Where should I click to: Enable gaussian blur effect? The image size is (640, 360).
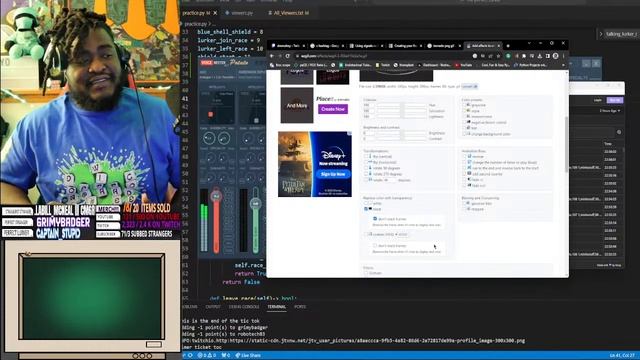tap(464, 203)
